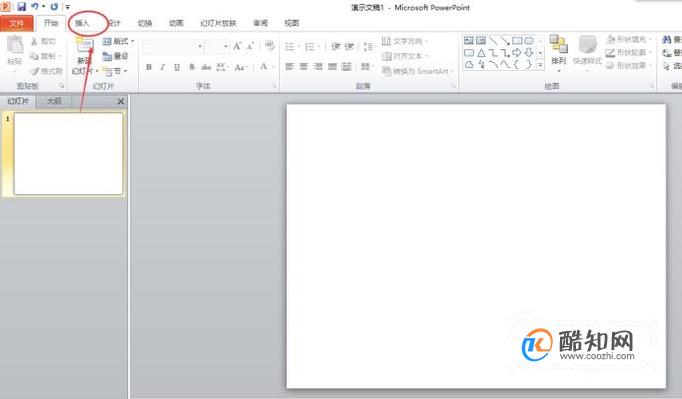The width and height of the screenshot is (682, 399).
Task: Toggle Strikethrough (abc) formatting
Action: [206, 67]
